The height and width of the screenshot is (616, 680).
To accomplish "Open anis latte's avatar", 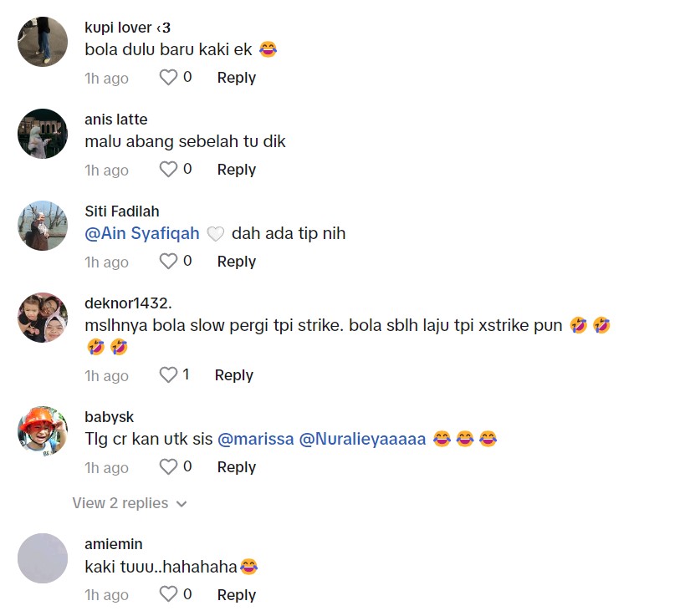I will [x=43, y=134].
